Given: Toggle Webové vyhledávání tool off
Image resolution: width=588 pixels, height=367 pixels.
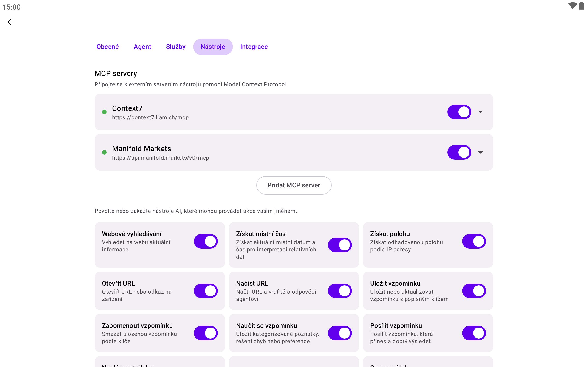Looking at the screenshot, I should point(206,241).
